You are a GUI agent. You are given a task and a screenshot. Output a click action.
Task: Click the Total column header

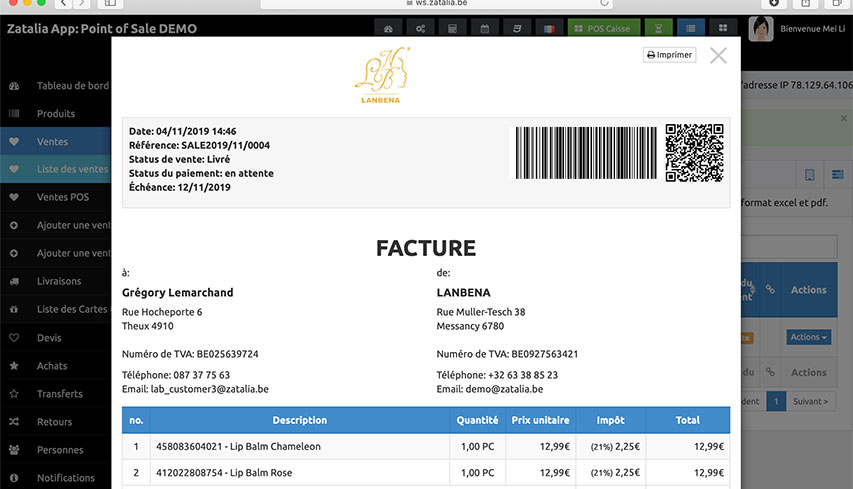point(688,420)
